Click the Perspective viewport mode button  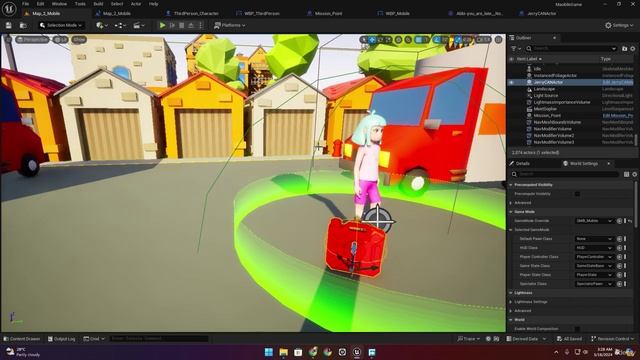point(33,39)
